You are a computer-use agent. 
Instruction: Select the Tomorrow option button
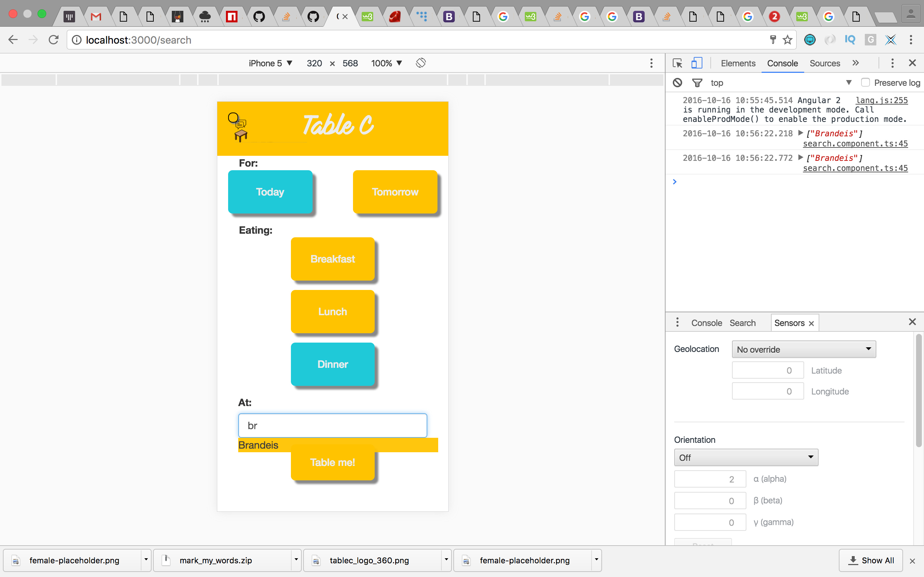395,191
